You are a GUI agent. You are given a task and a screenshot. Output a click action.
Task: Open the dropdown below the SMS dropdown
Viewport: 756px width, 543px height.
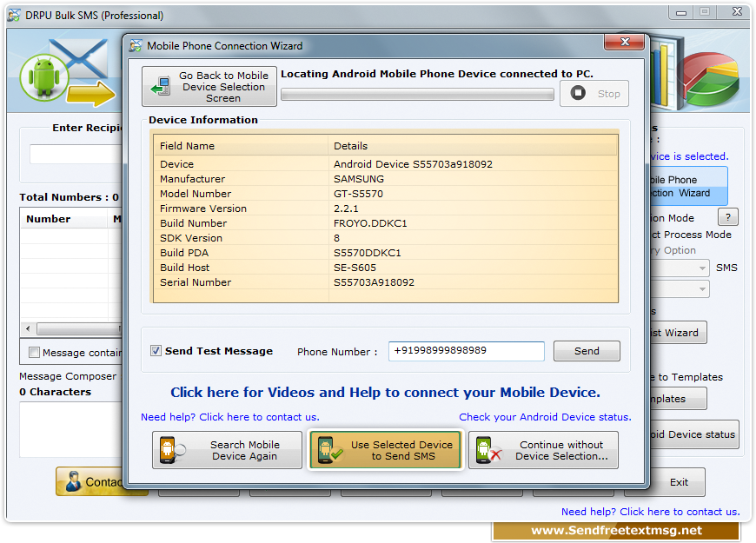click(x=702, y=289)
